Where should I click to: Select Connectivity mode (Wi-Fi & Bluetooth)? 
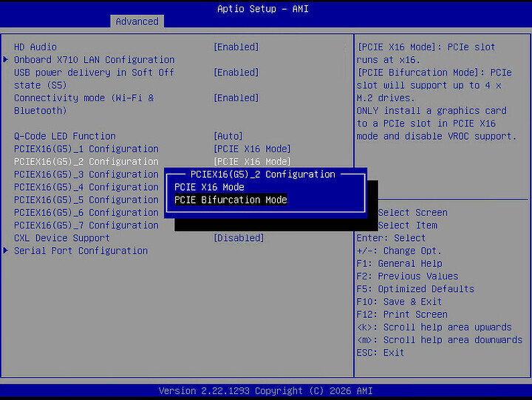point(83,104)
